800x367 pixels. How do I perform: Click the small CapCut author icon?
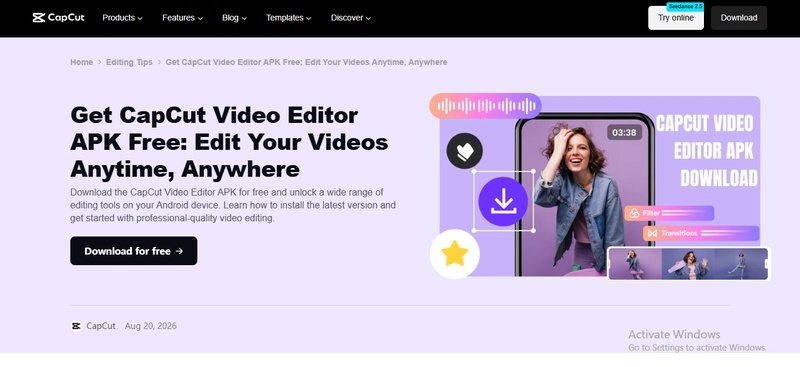coord(76,326)
